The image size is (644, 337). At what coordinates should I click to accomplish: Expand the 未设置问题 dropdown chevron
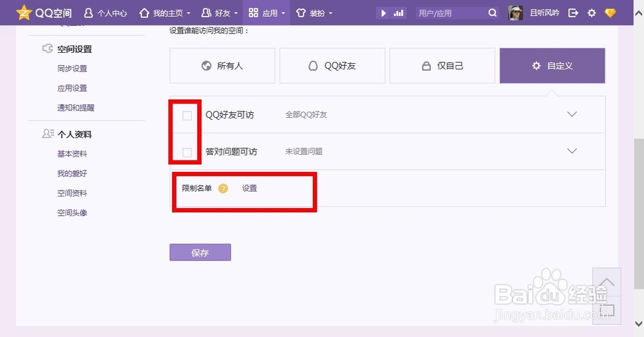tap(572, 151)
